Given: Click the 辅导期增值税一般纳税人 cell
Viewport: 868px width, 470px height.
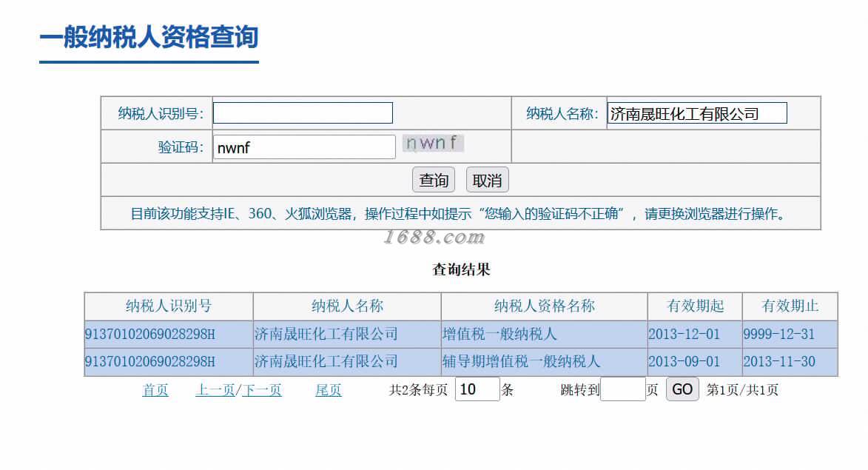Looking at the screenshot, I should 544,362.
